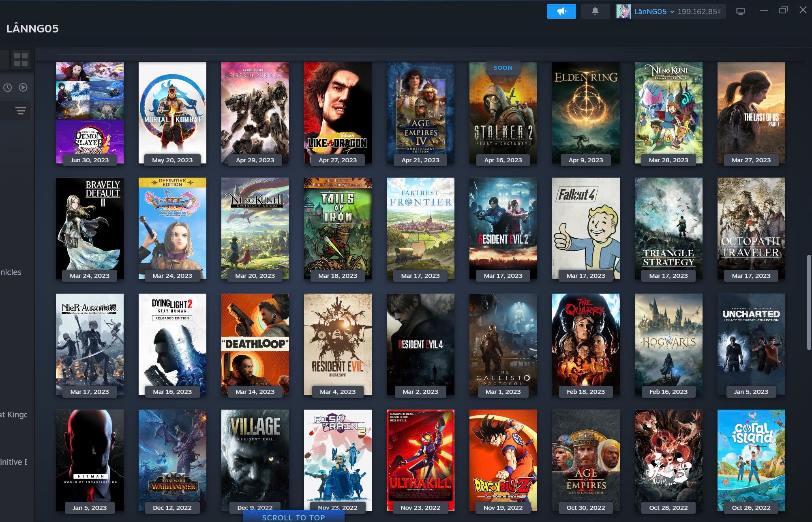Open Resident Evil Village cover

click(255, 460)
